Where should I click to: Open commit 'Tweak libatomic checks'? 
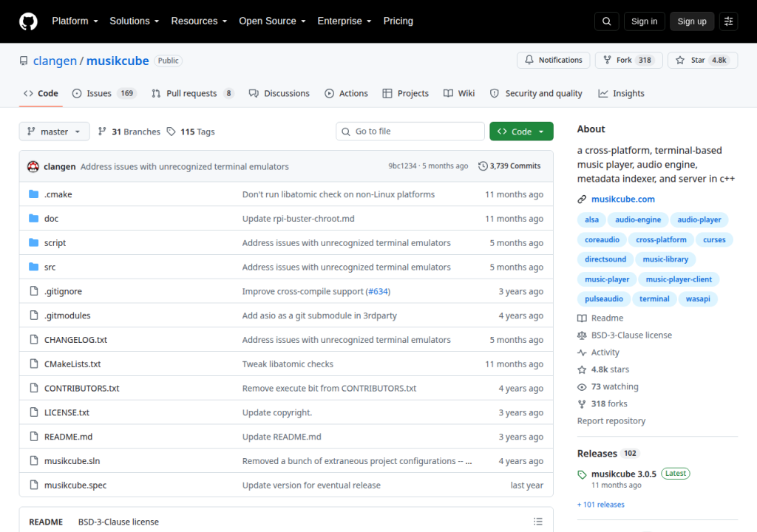click(288, 364)
